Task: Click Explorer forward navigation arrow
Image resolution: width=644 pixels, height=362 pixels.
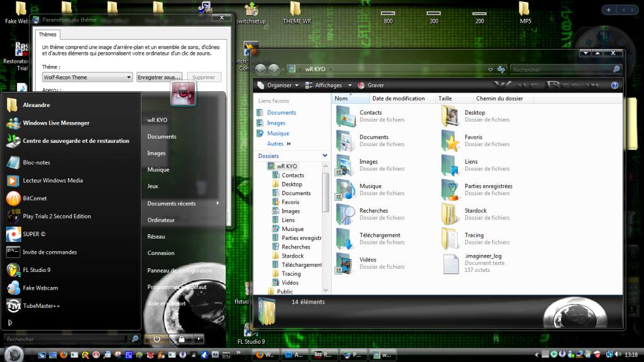Action: pos(274,69)
